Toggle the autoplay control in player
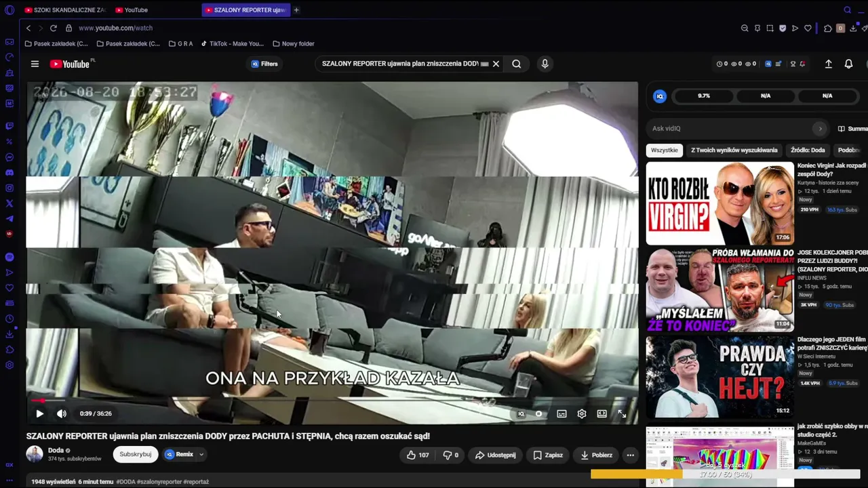The height and width of the screenshot is (488, 868). [x=538, y=413]
